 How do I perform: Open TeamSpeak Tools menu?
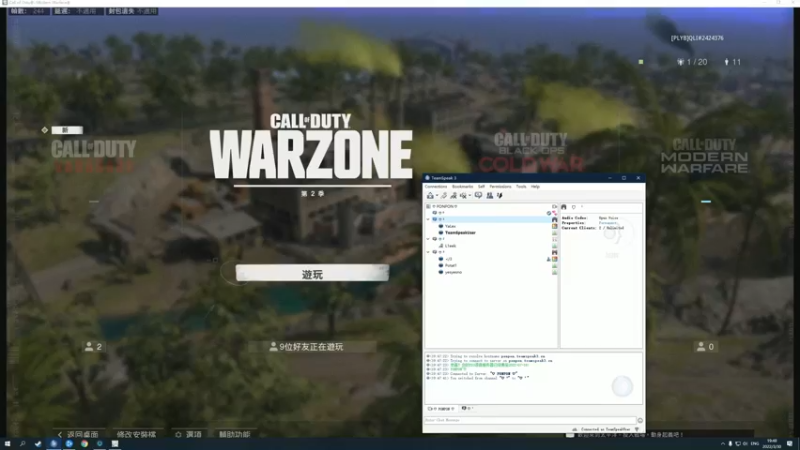(x=521, y=187)
